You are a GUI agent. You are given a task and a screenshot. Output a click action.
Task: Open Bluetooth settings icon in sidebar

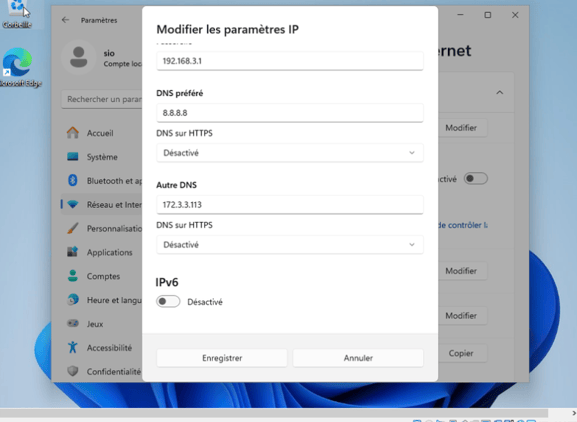pos(72,180)
